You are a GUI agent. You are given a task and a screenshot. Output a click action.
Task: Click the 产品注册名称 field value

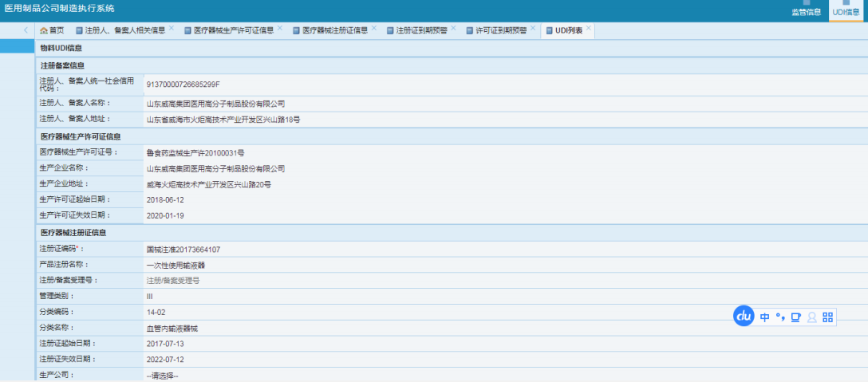point(176,265)
